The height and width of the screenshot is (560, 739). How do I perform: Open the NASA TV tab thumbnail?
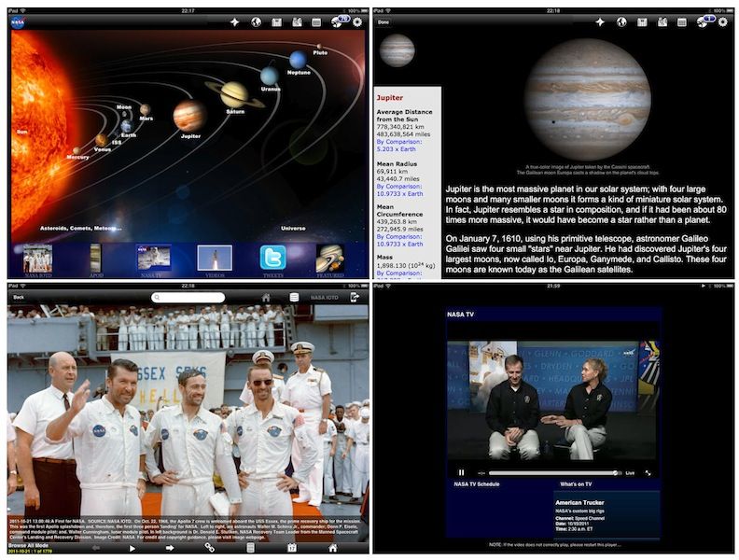point(153,258)
